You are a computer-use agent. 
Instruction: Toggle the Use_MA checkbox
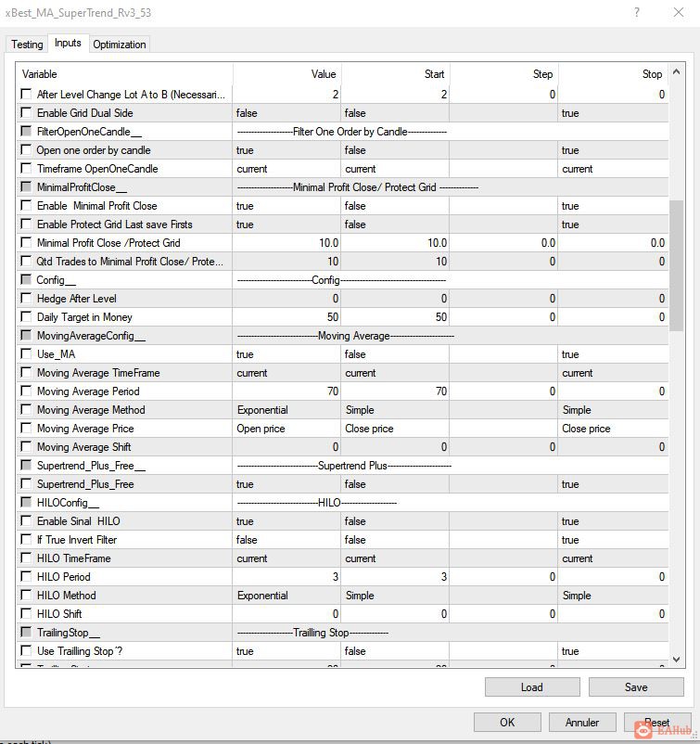(x=26, y=354)
